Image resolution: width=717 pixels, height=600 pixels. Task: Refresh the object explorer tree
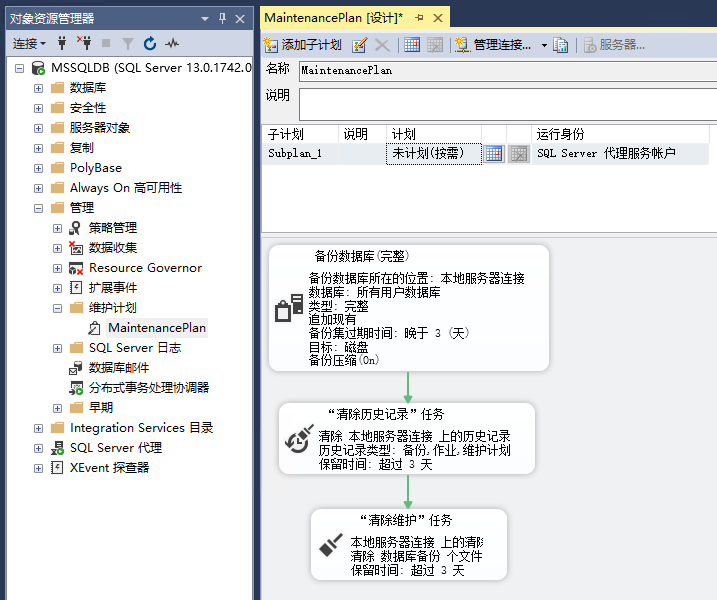[150, 44]
